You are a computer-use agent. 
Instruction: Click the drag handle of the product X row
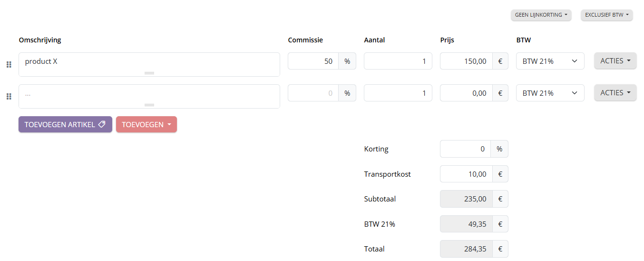click(x=9, y=65)
